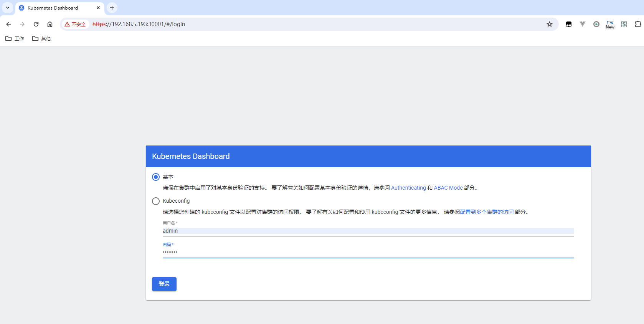Open the browser extensions puzzle icon
Screen dimensions: 644x324
tap(637, 24)
